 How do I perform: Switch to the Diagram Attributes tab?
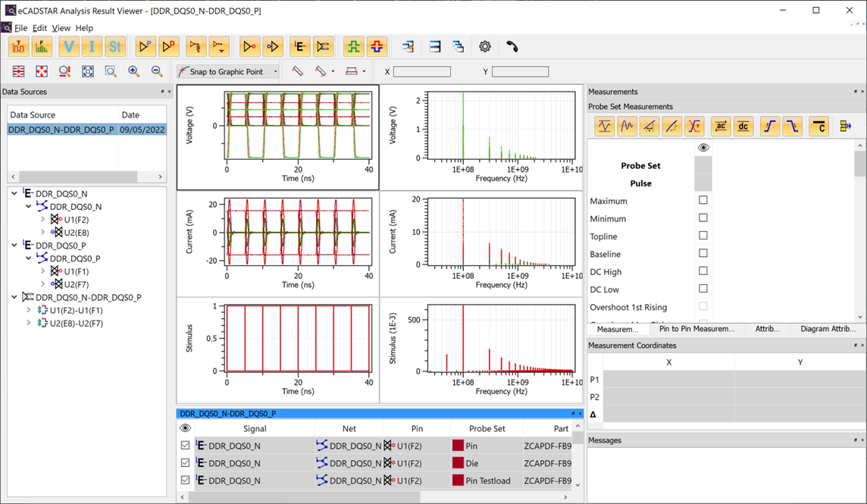click(828, 329)
